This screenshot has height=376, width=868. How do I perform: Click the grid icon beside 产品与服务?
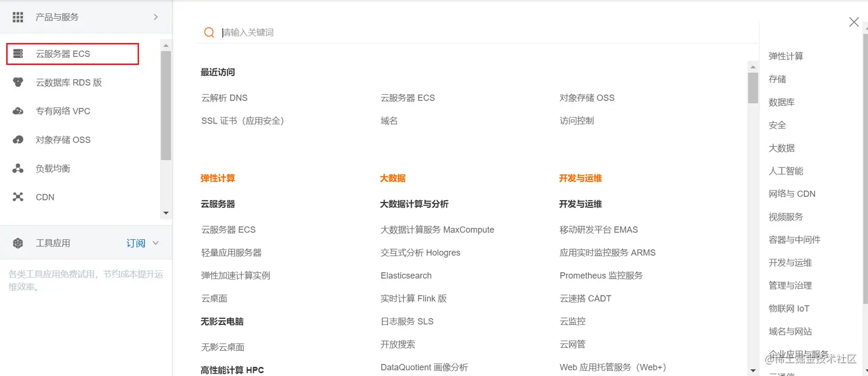(18, 17)
